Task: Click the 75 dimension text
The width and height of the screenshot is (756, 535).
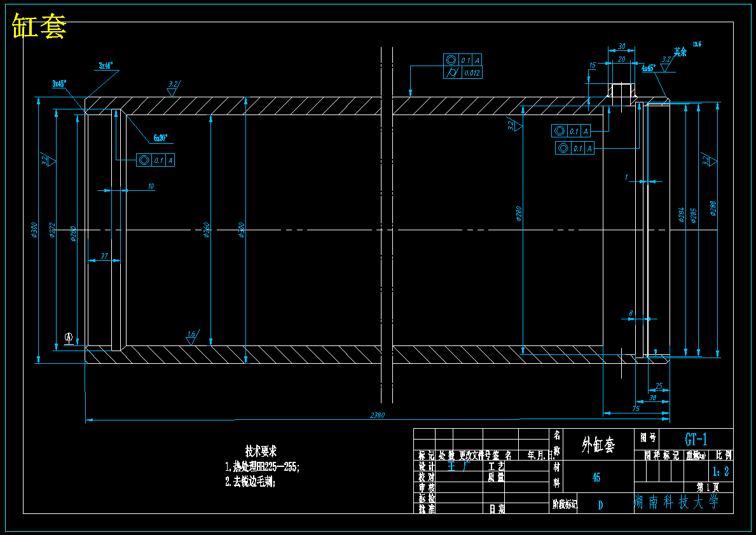Action: [x=635, y=408]
